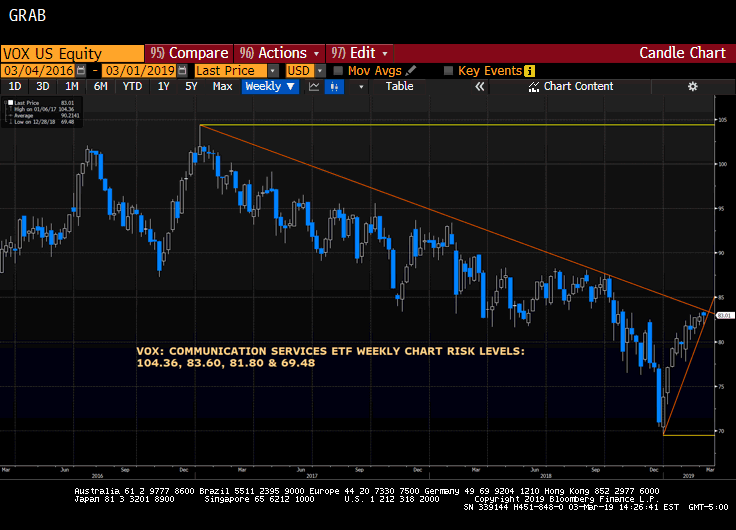Click the yellow horizontal line at 69.48 low
The image size is (736, 530).
tap(689, 435)
